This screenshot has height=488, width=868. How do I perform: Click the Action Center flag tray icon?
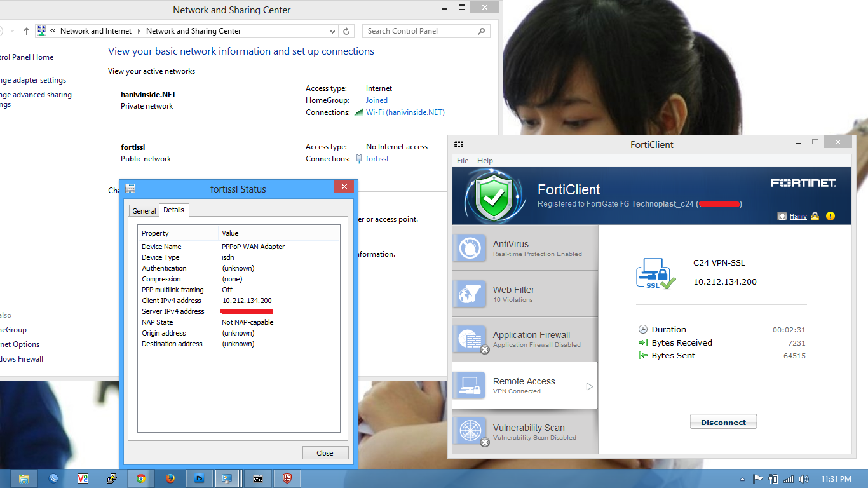(x=757, y=478)
